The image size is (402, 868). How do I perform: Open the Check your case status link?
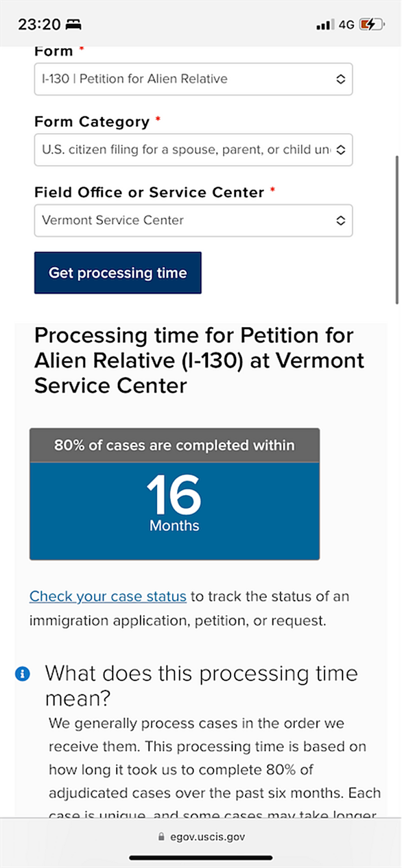(x=108, y=596)
